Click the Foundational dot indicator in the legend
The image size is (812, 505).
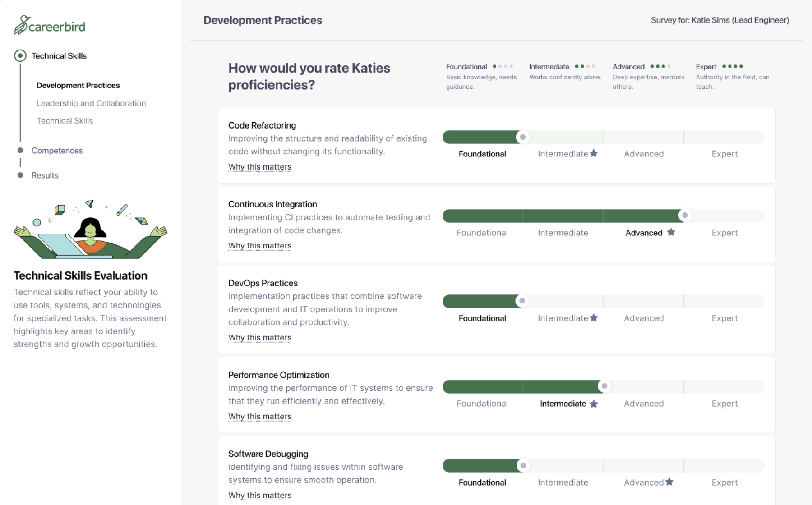pos(502,66)
